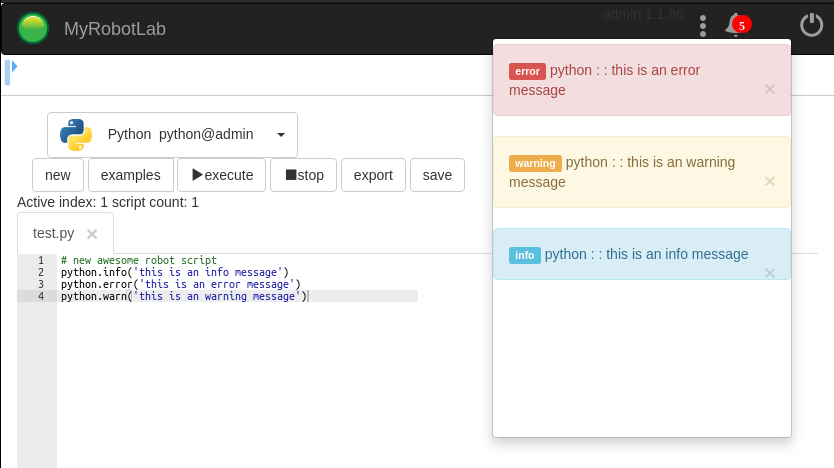Toggle the notifications bell
834x468 pixels.
(738, 25)
